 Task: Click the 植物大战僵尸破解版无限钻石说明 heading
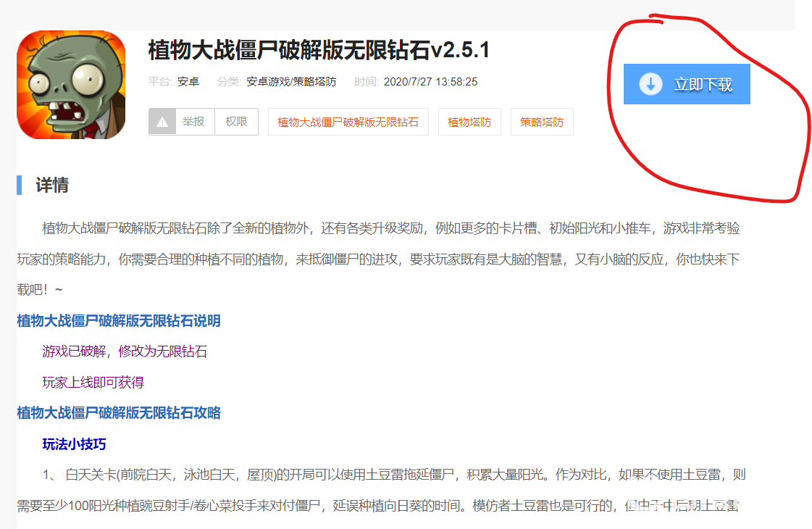[119, 320]
